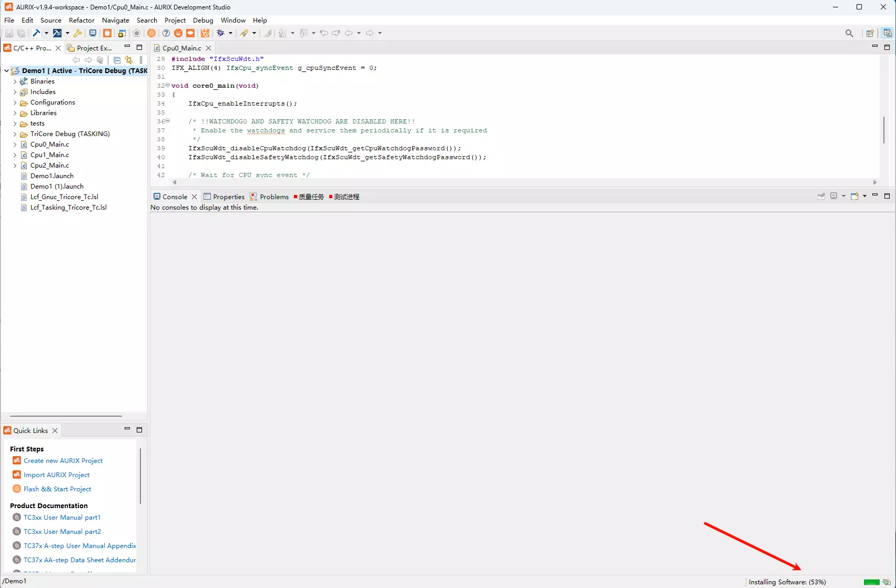
Task: Open the dropdown arrow next to Debug icon
Action: click(230, 33)
